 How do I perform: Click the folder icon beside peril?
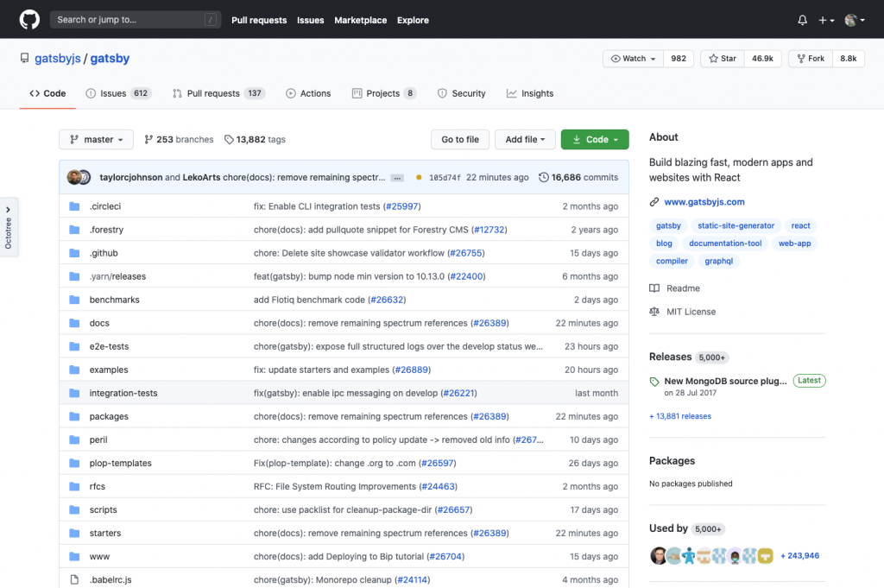coord(74,439)
